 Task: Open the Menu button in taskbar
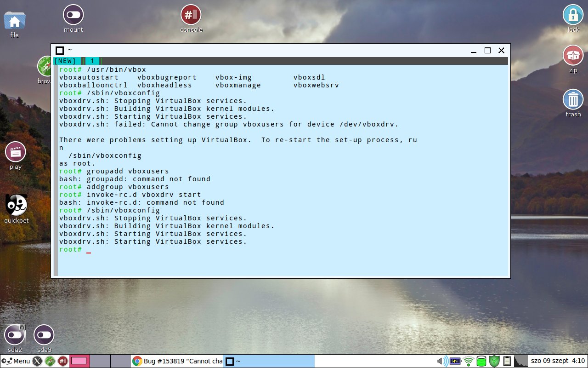click(x=16, y=361)
